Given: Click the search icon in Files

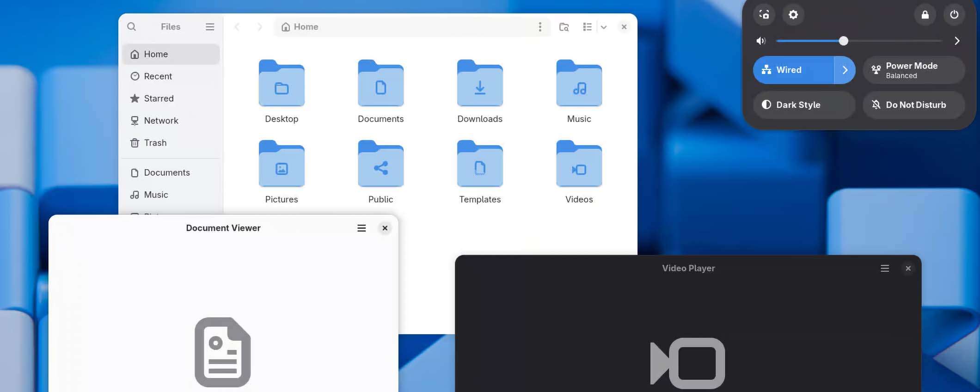Looking at the screenshot, I should click(x=132, y=27).
